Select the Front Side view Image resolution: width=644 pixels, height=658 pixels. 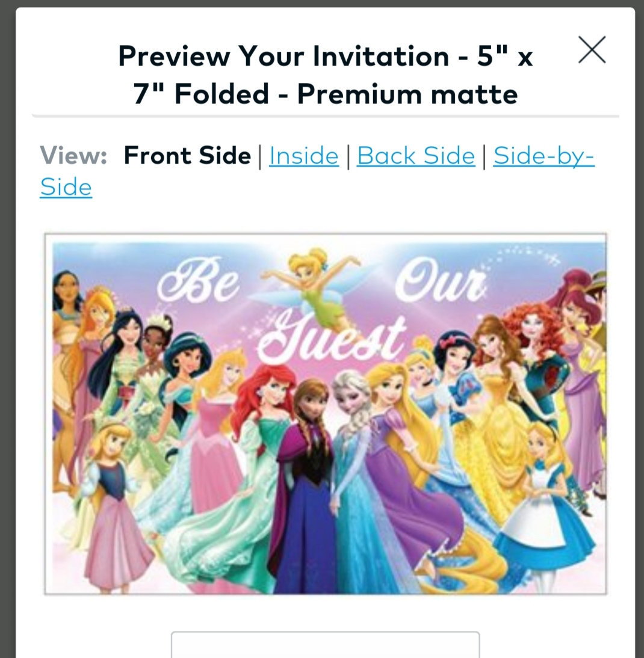tap(187, 156)
